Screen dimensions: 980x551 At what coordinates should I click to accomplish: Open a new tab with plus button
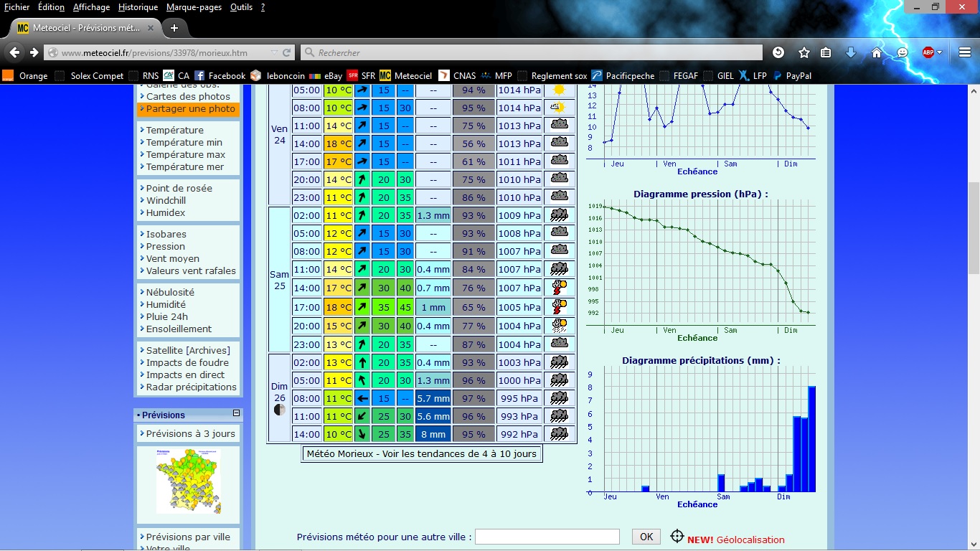(174, 28)
